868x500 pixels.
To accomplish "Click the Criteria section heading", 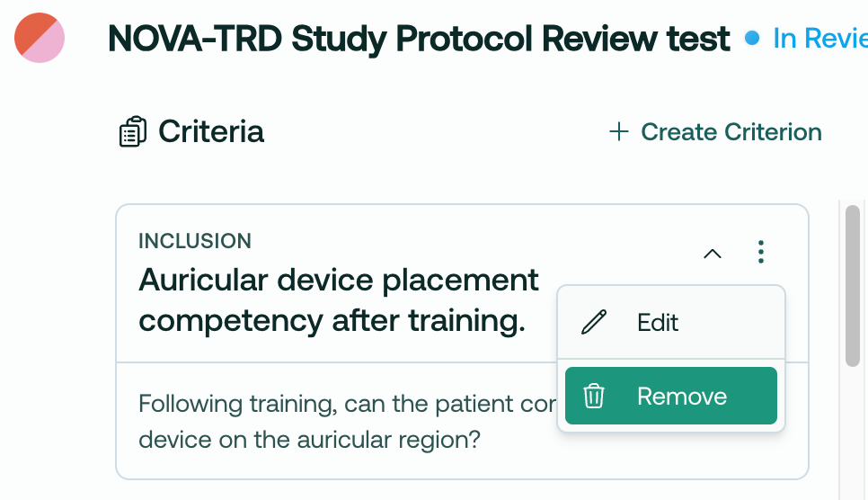I will [211, 132].
